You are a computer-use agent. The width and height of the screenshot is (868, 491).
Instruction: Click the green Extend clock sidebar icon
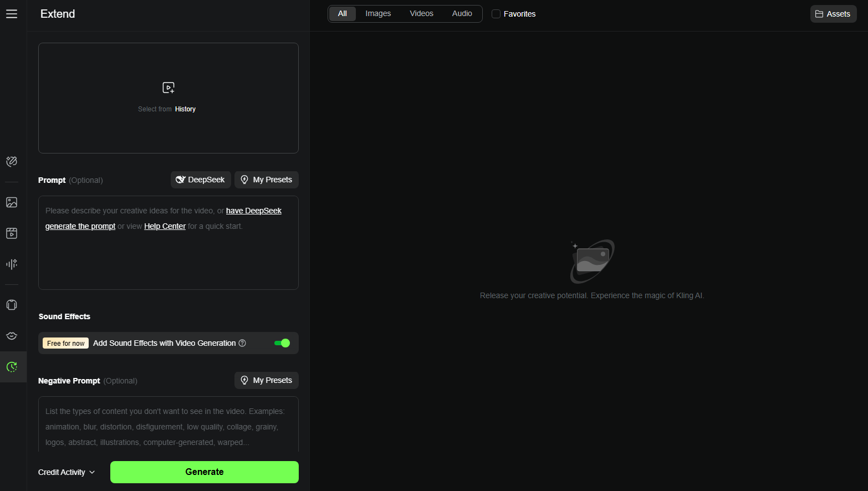click(12, 367)
